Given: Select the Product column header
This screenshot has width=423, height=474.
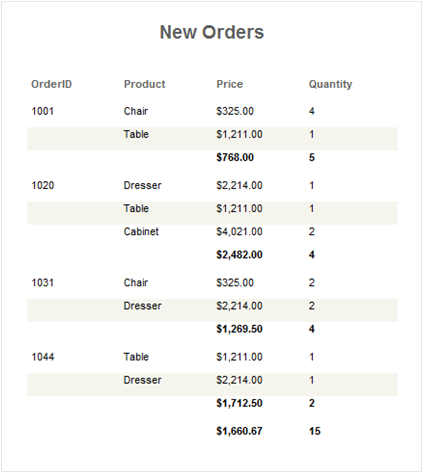Looking at the screenshot, I should (x=144, y=84).
